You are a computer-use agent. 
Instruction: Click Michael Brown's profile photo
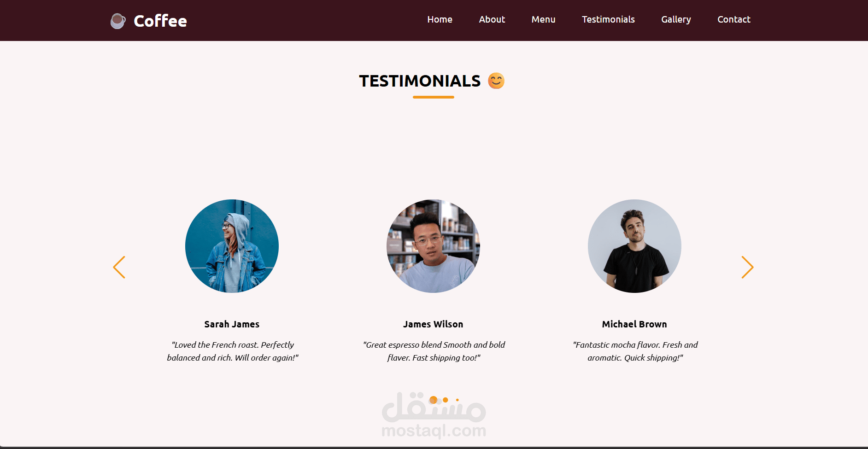tap(634, 246)
